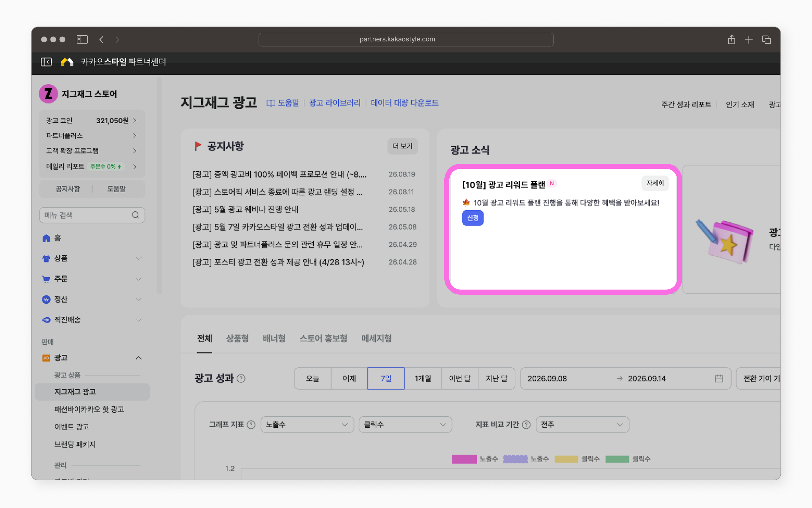This screenshot has width=812, height=508.
Task: Open the 전환 기여 기간 dropdown
Action: (x=758, y=379)
